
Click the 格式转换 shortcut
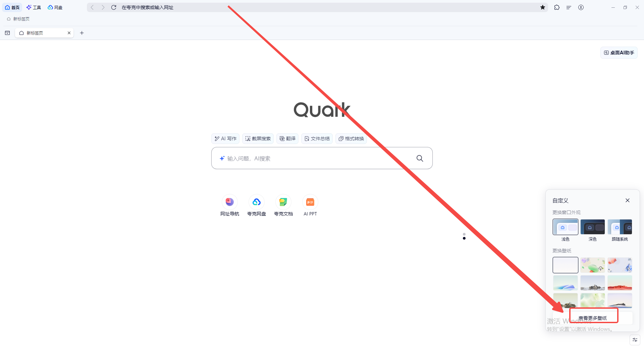pos(351,139)
